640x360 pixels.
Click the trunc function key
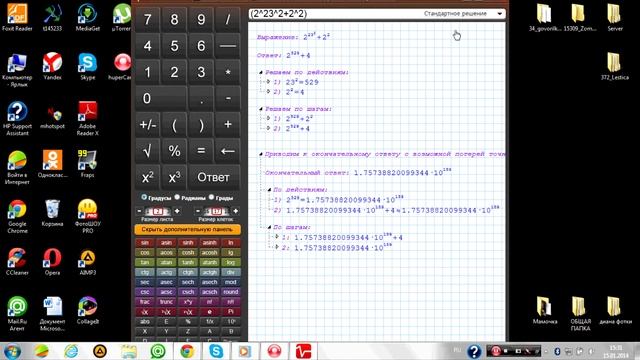166,302
